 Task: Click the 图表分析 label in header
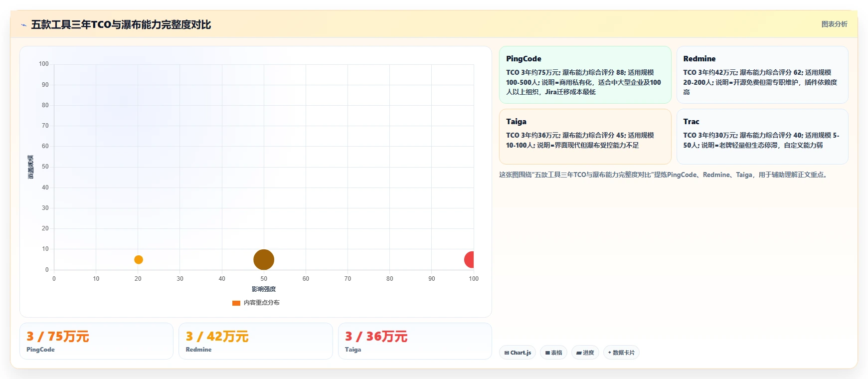(834, 24)
